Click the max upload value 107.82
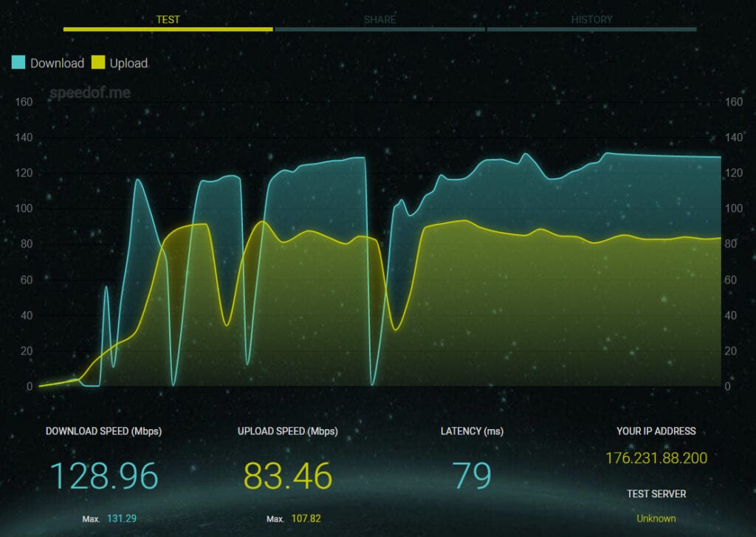 click(306, 519)
